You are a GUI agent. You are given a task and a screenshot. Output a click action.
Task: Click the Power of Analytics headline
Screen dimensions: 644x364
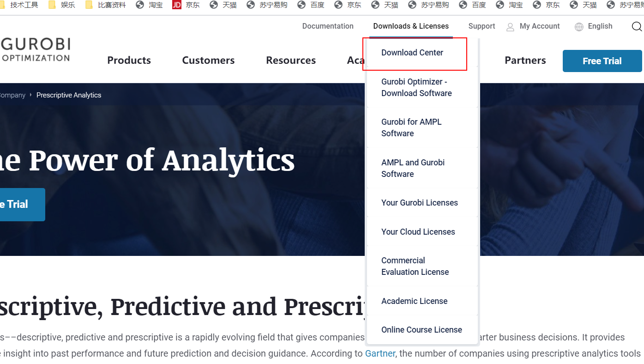147,160
